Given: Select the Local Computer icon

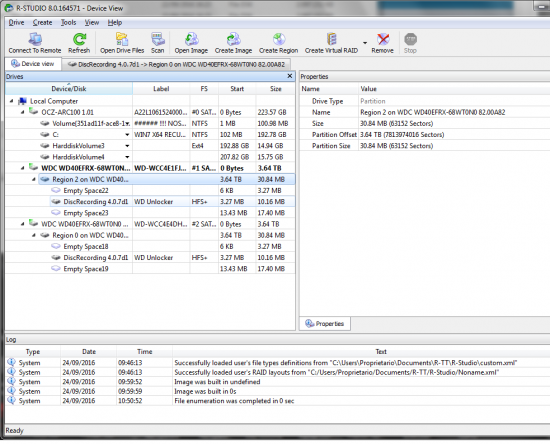Looking at the screenshot, I should coord(22,101).
